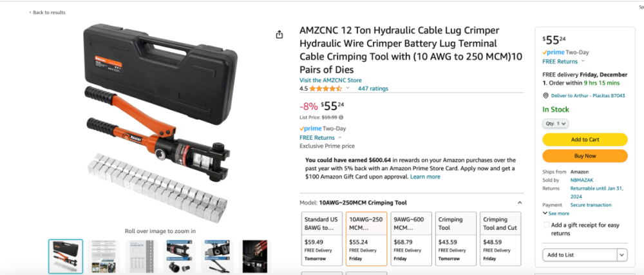Image resolution: width=644 pixels, height=275 pixels.
Task: Click the share icon beside the product title
Action: (x=279, y=35)
